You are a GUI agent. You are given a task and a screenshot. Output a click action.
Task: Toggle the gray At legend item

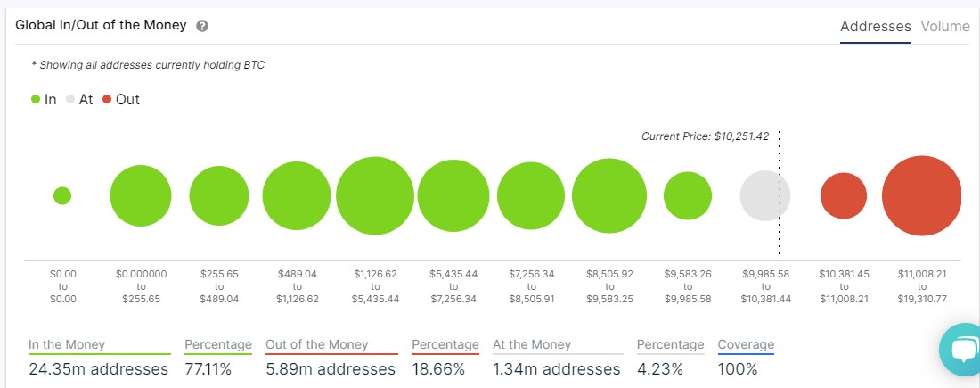[x=78, y=100]
